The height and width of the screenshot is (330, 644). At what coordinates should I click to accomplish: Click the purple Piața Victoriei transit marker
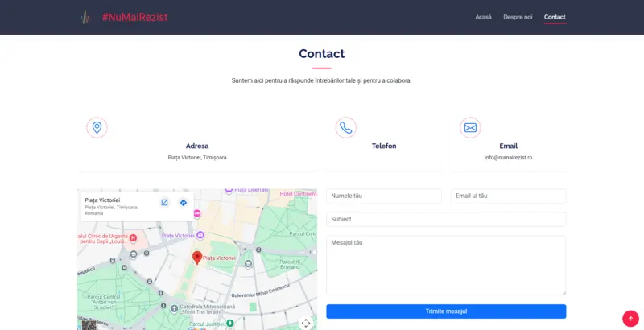(200, 235)
